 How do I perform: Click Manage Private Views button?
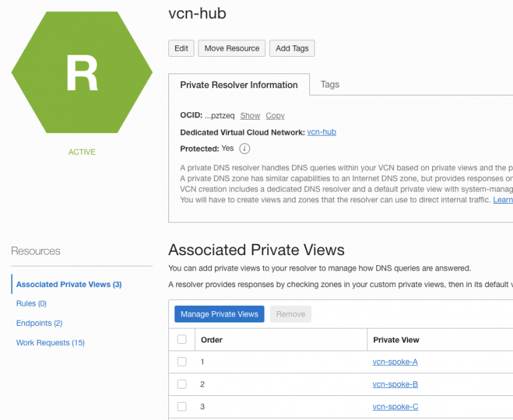point(219,314)
